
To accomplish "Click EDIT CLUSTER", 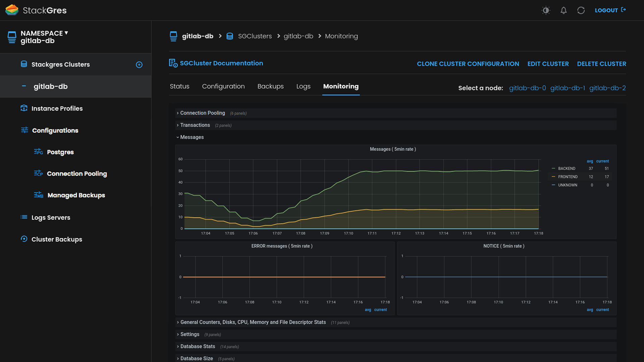I will (x=548, y=64).
